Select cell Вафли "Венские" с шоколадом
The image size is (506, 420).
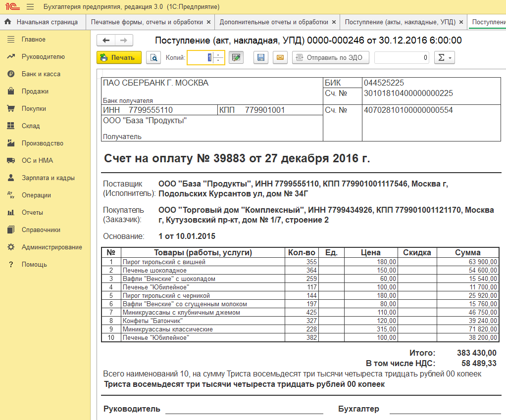click(x=202, y=279)
